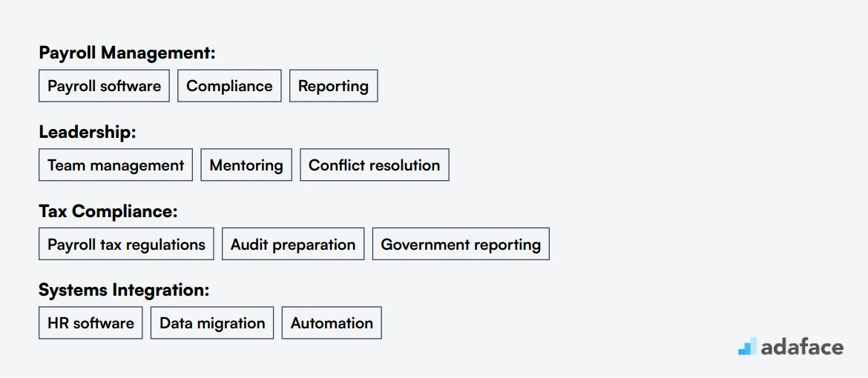The height and width of the screenshot is (378, 868).
Task: Click the Compliance skill tag
Action: [229, 86]
